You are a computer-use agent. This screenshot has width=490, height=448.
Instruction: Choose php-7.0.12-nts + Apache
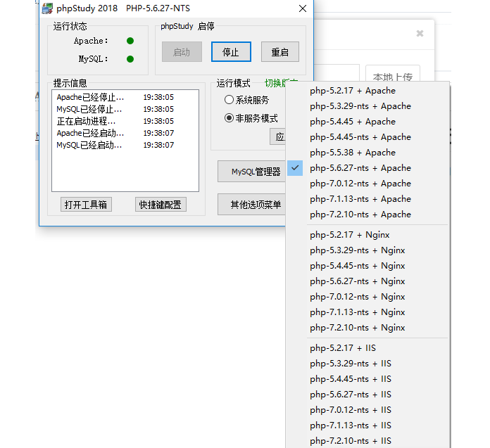click(x=367, y=184)
